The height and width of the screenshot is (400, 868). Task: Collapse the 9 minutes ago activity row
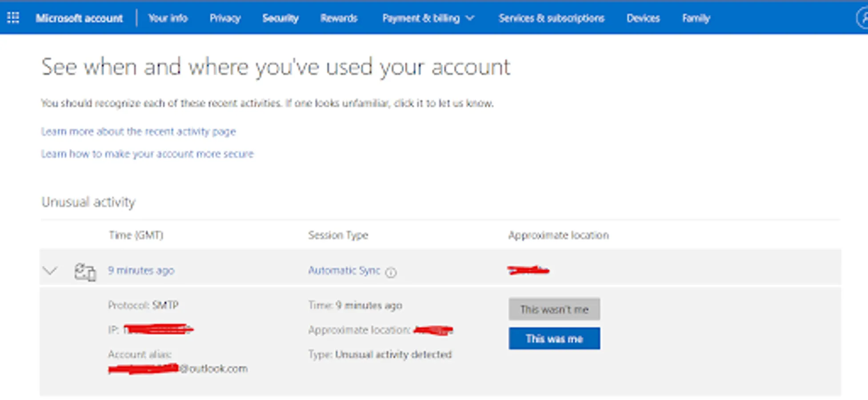pyautogui.click(x=50, y=270)
